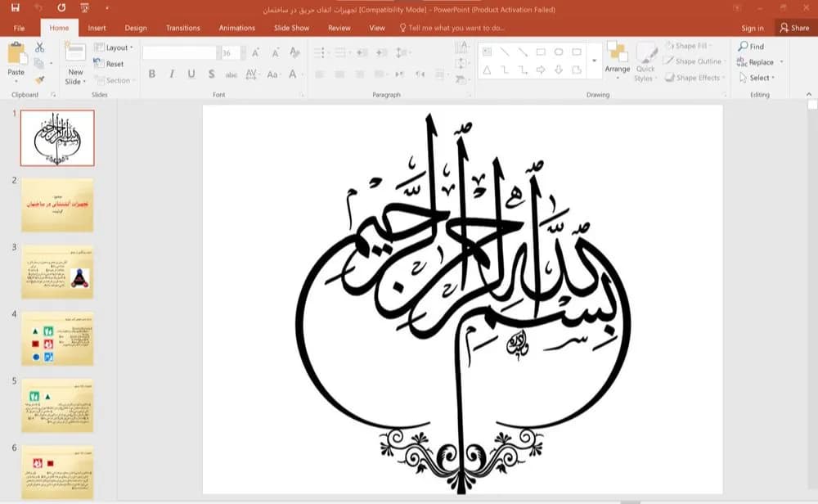Open the Shape Outline dropdown
Image resolution: width=818 pixels, height=504 pixels.
point(694,61)
